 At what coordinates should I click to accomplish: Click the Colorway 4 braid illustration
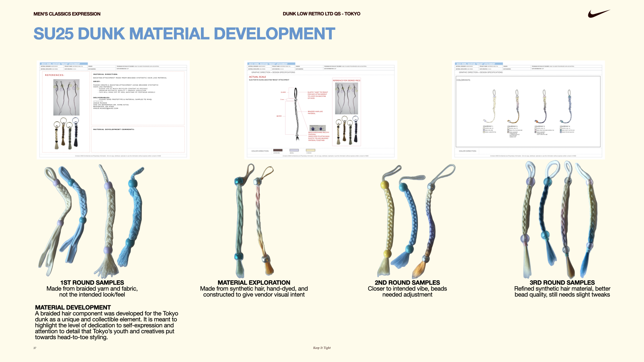[x=566, y=106]
